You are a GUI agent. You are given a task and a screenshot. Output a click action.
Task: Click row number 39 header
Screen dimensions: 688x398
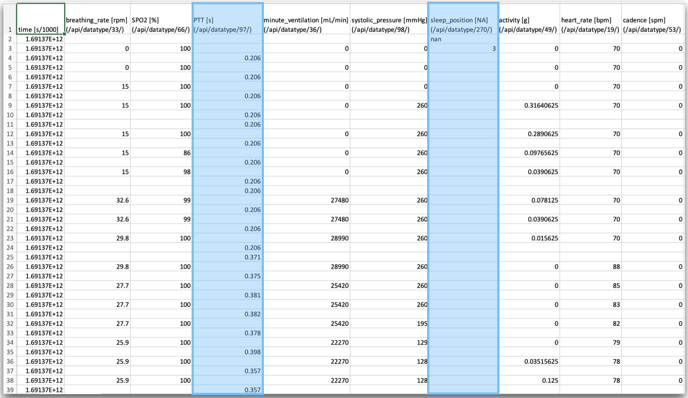(10, 390)
